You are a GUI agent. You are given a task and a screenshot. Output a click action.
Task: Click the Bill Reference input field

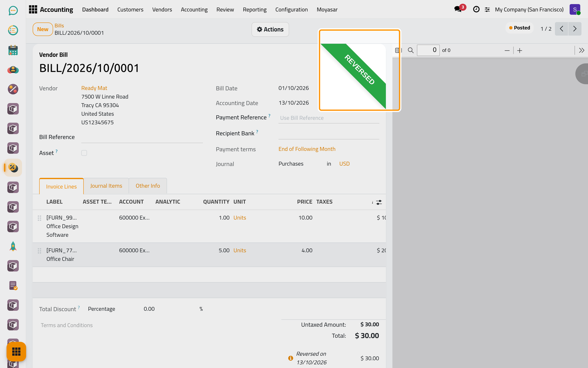click(x=142, y=137)
